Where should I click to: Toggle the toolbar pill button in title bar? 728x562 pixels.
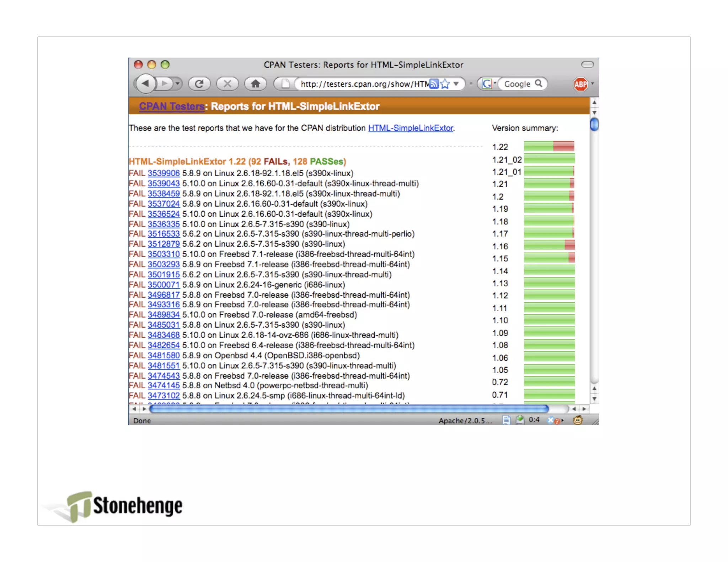pyautogui.click(x=587, y=65)
